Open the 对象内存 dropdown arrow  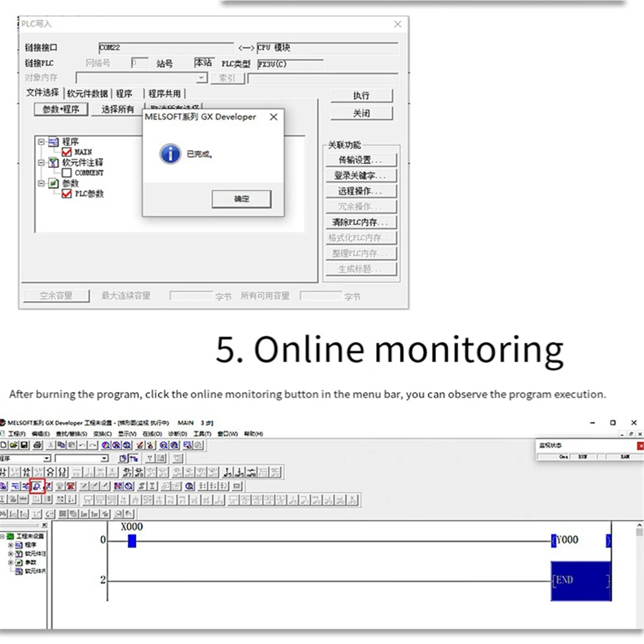point(201,78)
